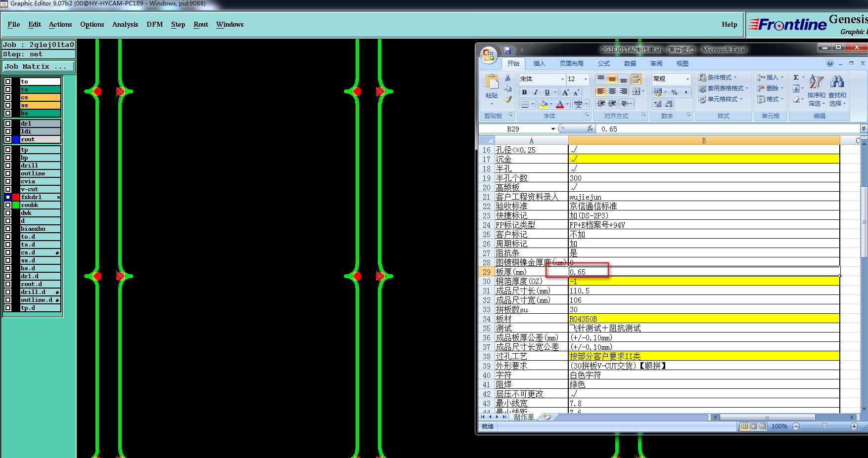Enable the checkbox for v-cut layer
The image size is (868, 458).
pyautogui.click(x=8, y=189)
